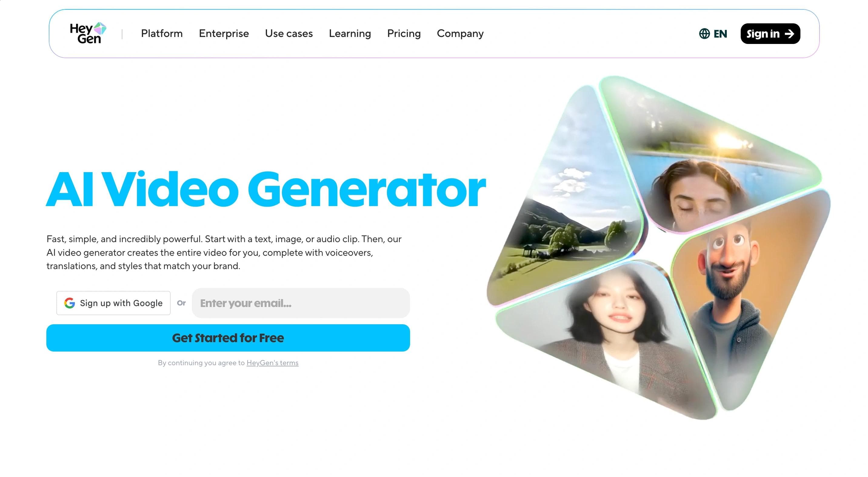The image size is (868, 477).
Task: Open HeyGen's terms link
Action: (272, 363)
